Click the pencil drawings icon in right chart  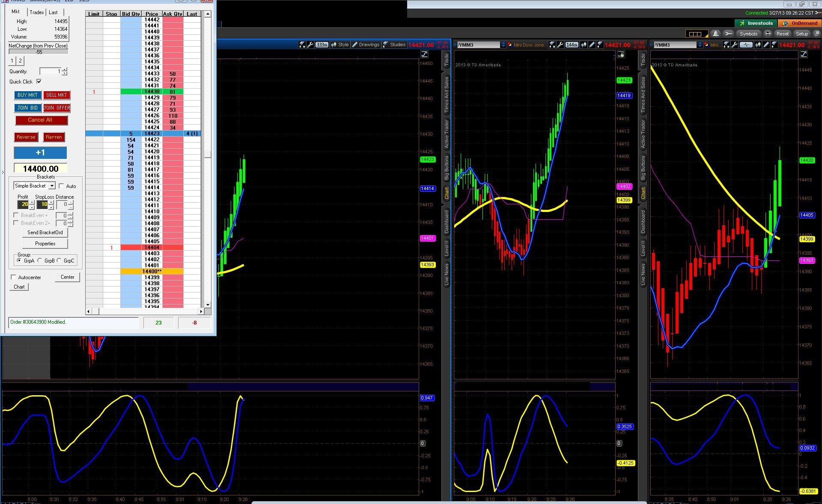point(766,45)
